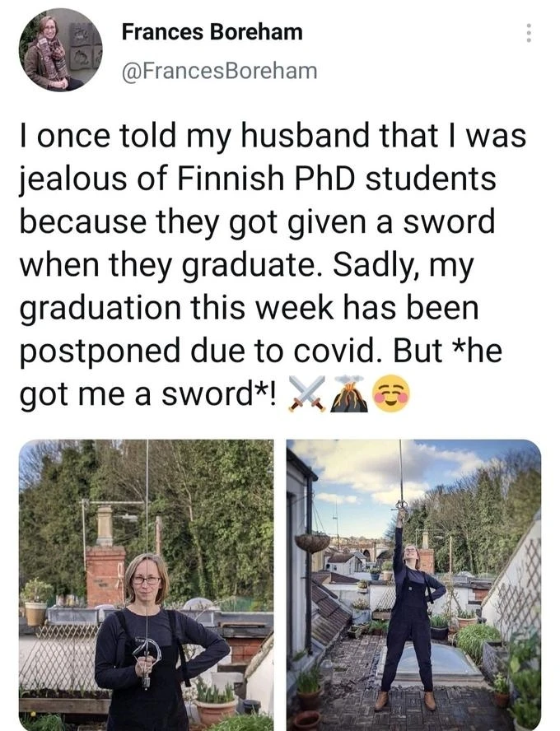Open the left photo of woman holding sword

(146, 584)
